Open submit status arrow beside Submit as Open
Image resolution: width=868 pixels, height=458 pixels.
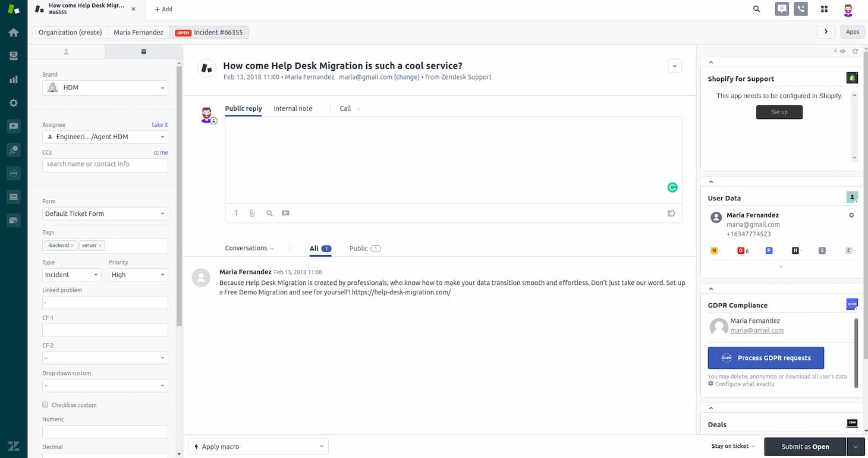[x=856, y=447]
